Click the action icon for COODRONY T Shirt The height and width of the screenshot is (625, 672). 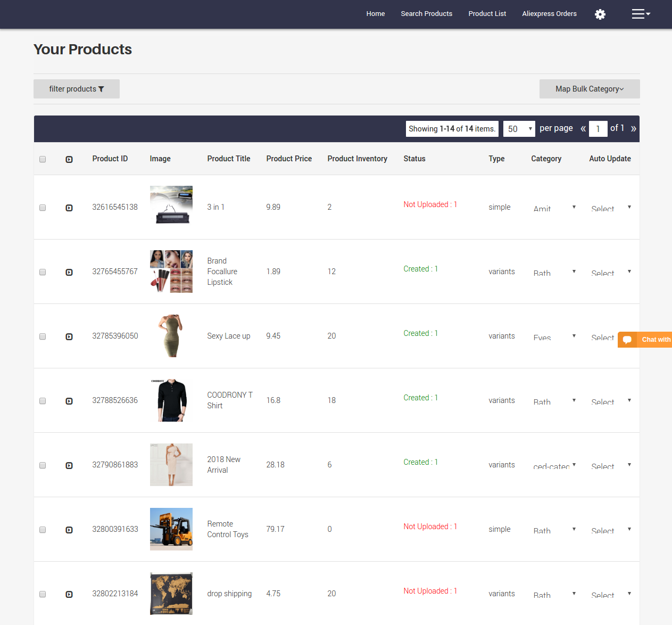coord(69,401)
